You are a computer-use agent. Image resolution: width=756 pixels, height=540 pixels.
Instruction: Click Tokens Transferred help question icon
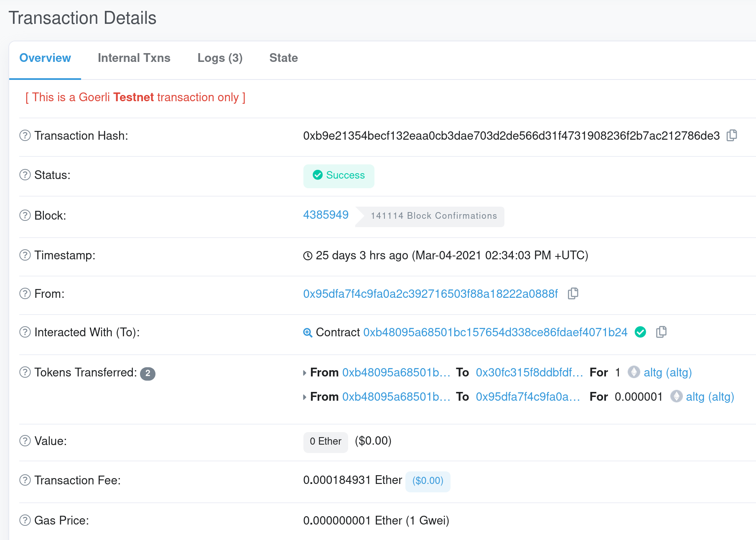tap(25, 372)
